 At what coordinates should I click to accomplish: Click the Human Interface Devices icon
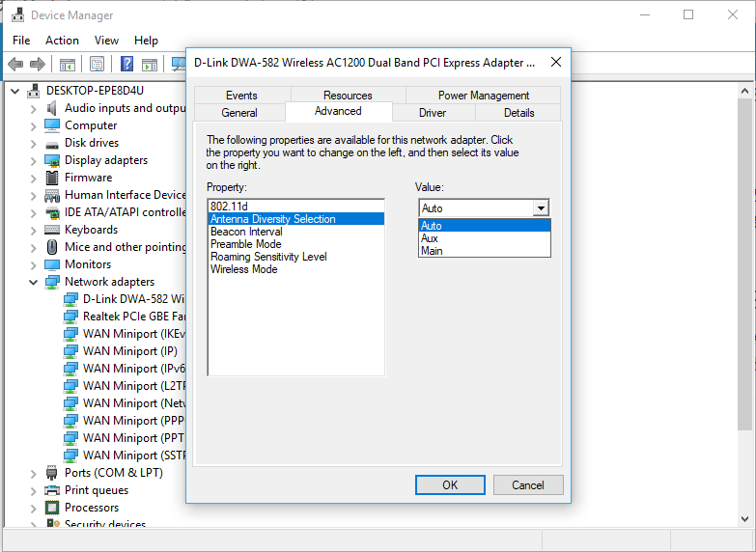pos(51,195)
